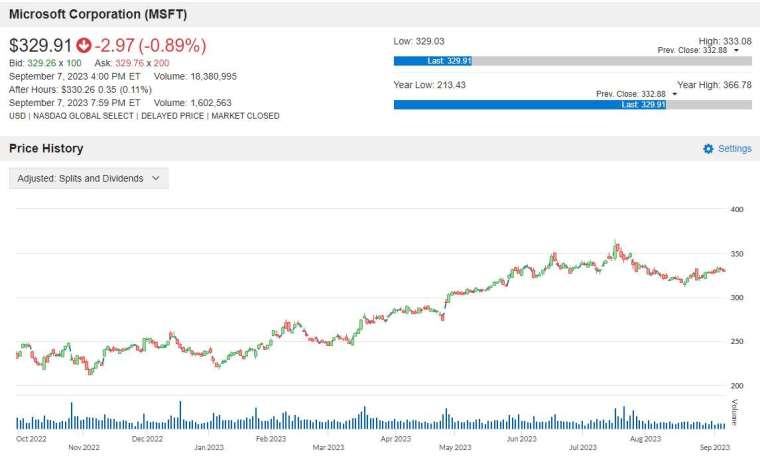Click the DELAYED PRICE label
760x460 pixels.
[173, 116]
